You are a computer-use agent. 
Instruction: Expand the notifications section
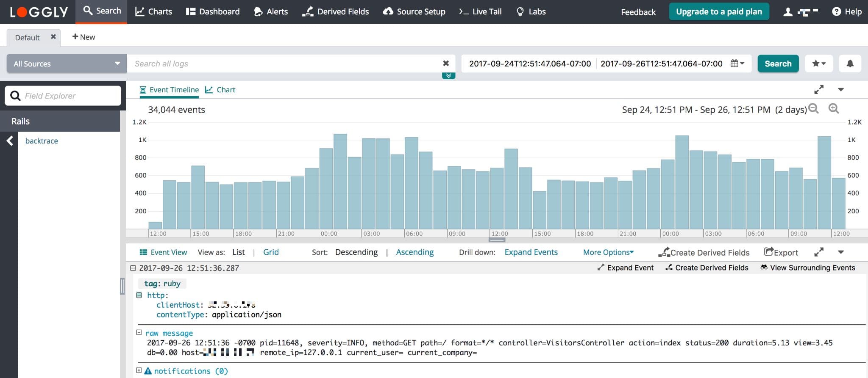point(139,370)
